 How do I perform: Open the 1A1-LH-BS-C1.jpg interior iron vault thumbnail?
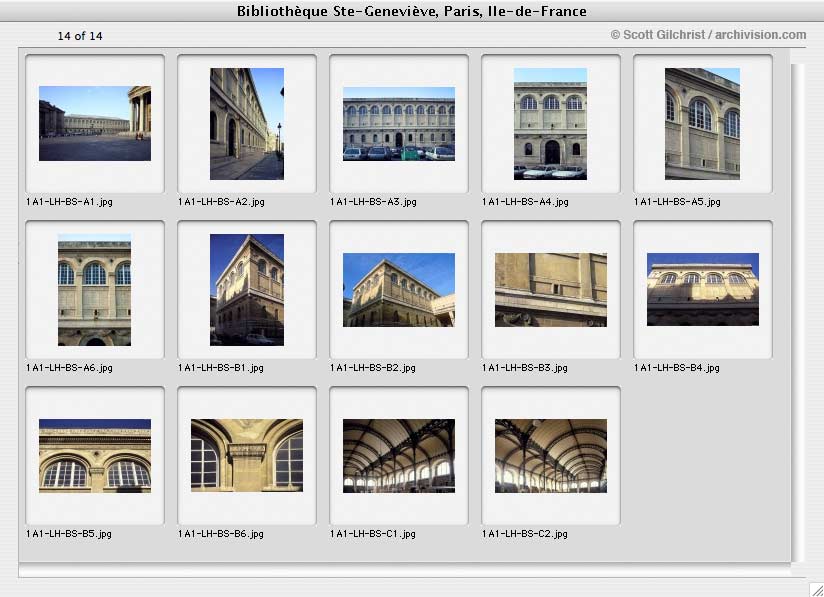[x=399, y=456]
